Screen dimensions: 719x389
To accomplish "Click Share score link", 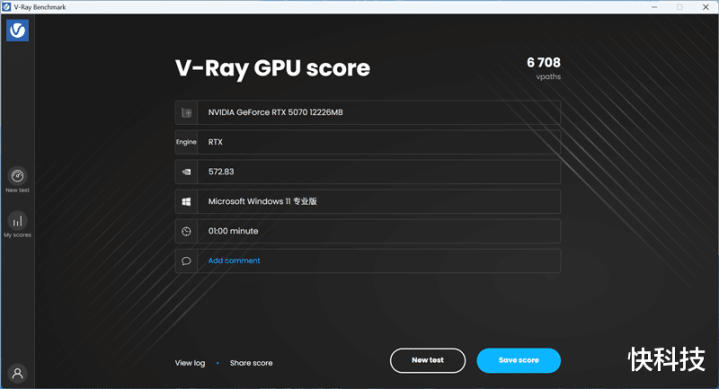I will coord(251,363).
